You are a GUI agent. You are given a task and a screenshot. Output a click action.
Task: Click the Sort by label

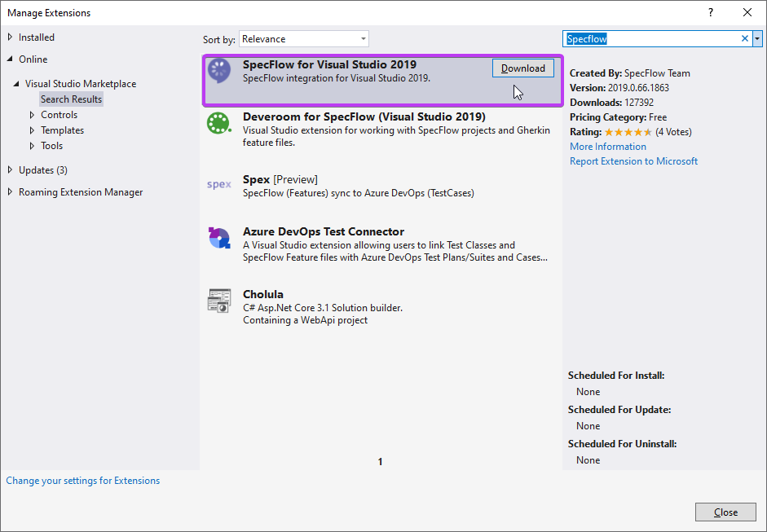(x=219, y=40)
